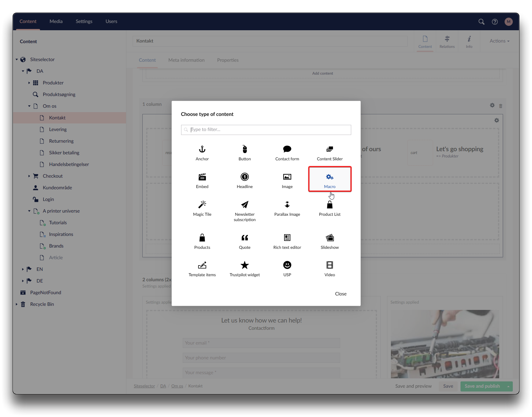This screenshot has height=417, width=532.
Task: Select the Parallax Image content type
Action: click(287, 208)
